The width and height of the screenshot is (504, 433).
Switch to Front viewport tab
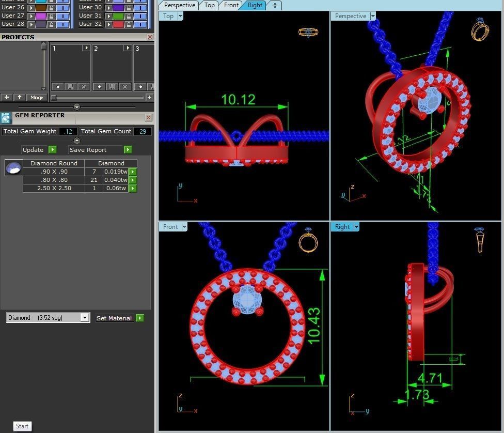[x=231, y=5]
